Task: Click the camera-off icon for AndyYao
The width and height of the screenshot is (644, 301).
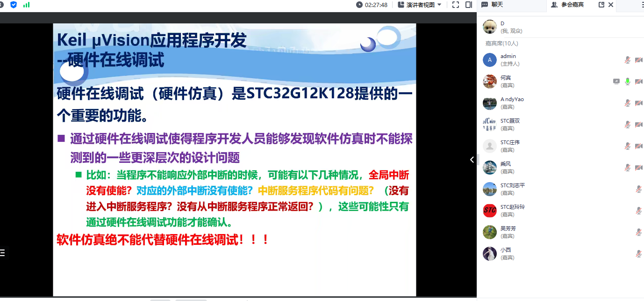Action: [638, 103]
